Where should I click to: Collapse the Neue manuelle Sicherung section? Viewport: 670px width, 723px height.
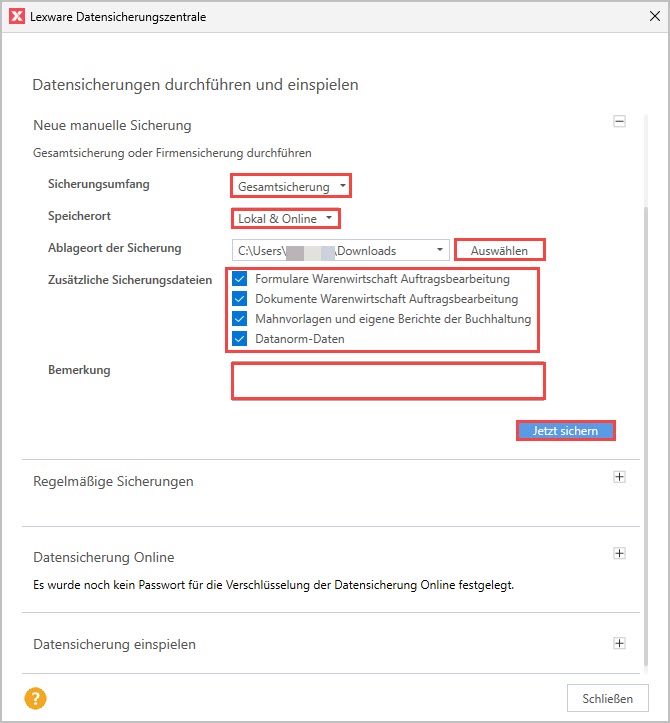click(x=619, y=121)
